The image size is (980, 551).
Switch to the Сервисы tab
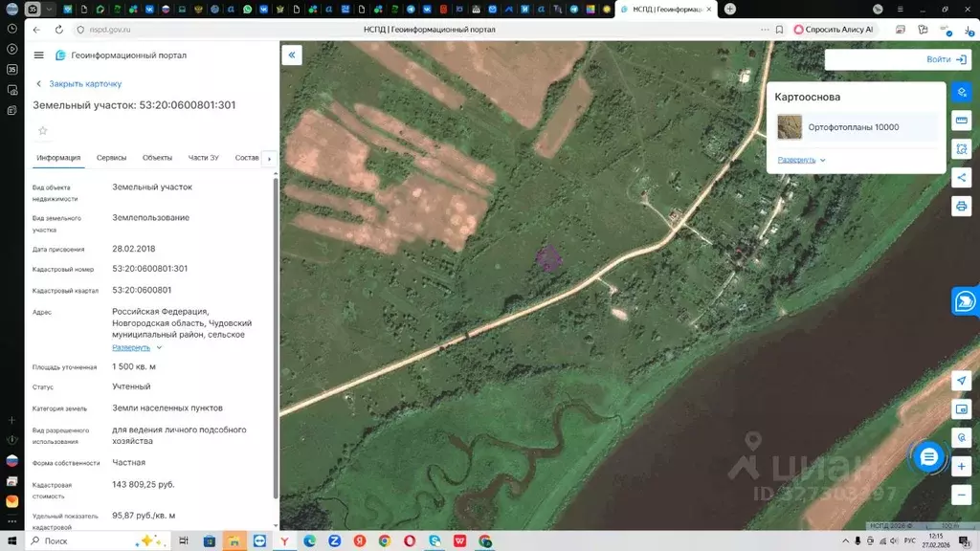click(111, 158)
